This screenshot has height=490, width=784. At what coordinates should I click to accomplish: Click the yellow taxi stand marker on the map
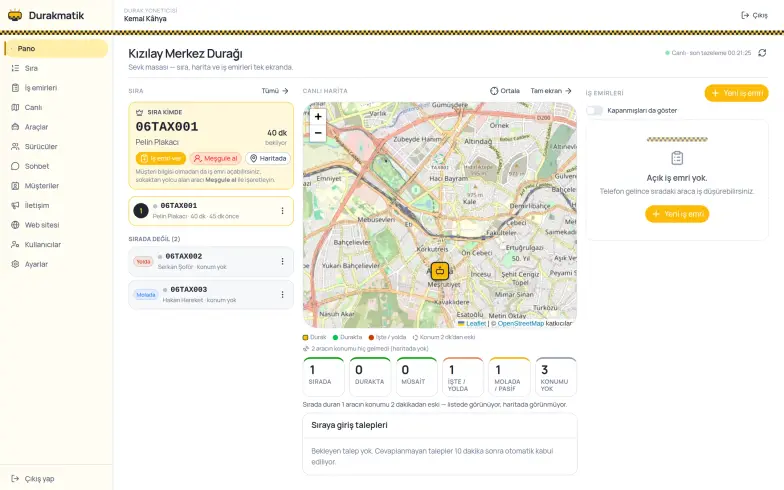(440, 271)
